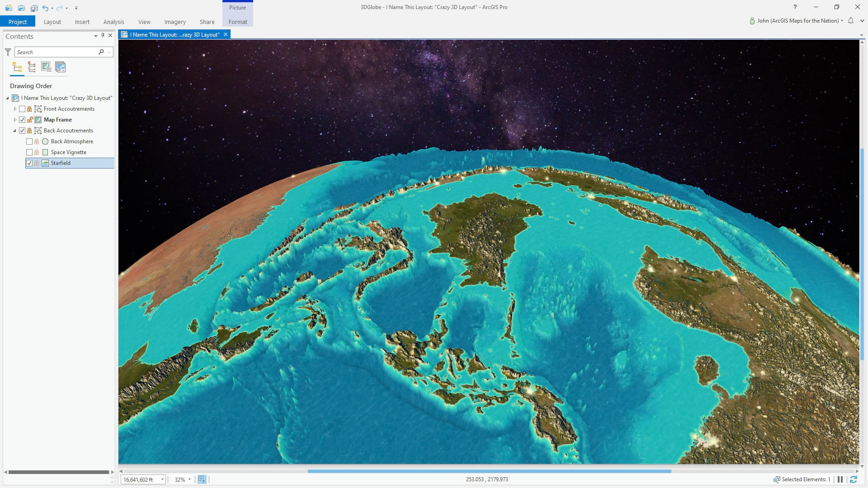Pause drawing using status bar icon
The image size is (868, 488).
click(x=840, y=479)
